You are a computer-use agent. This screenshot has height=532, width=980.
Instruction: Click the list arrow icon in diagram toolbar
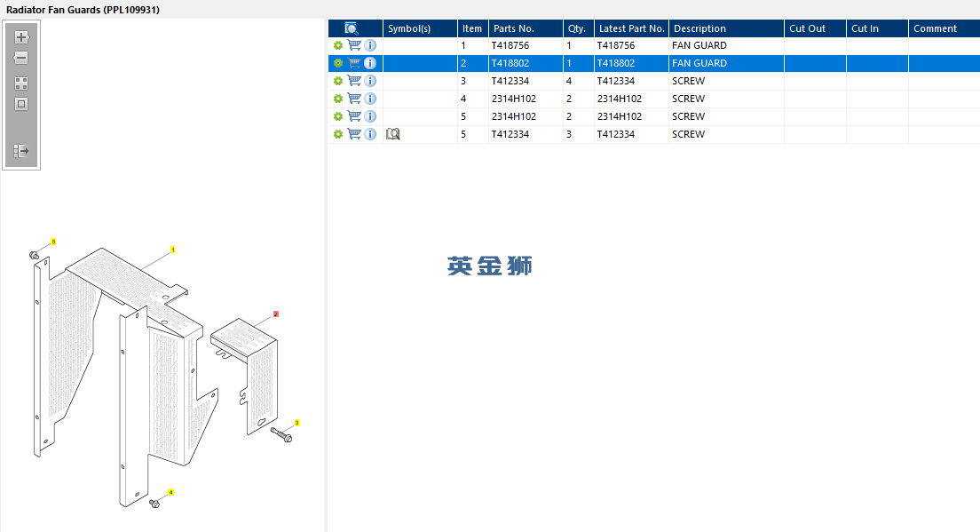coord(21,151)
